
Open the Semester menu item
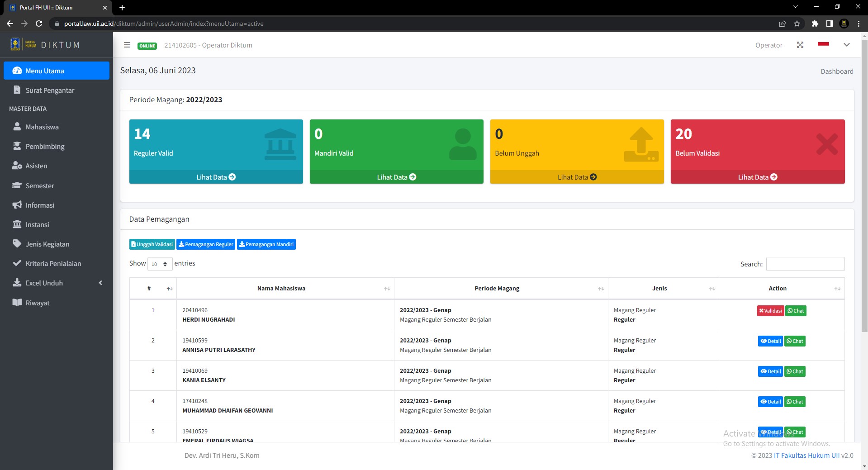(57, 185)
